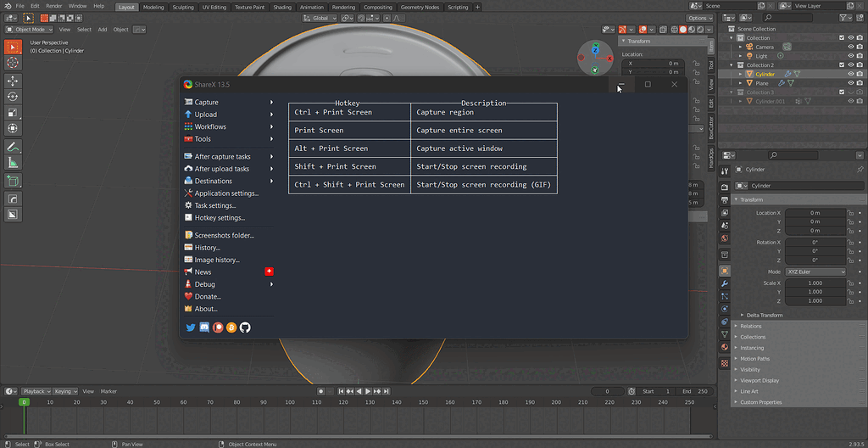Click Rotation X value field in Properties
Screen dimensions: 868x448
815,243
